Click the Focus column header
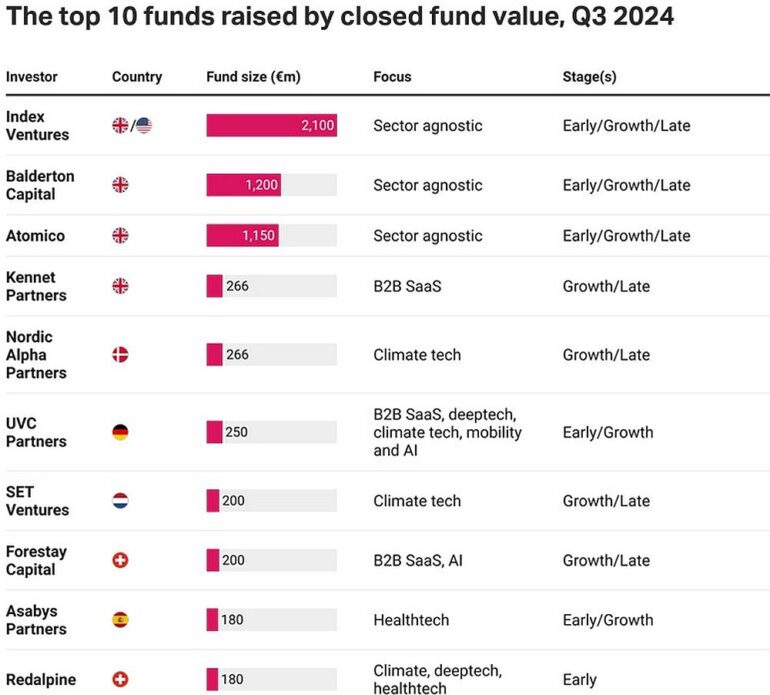Screen dimensions: 770x695 pos(392,77)
